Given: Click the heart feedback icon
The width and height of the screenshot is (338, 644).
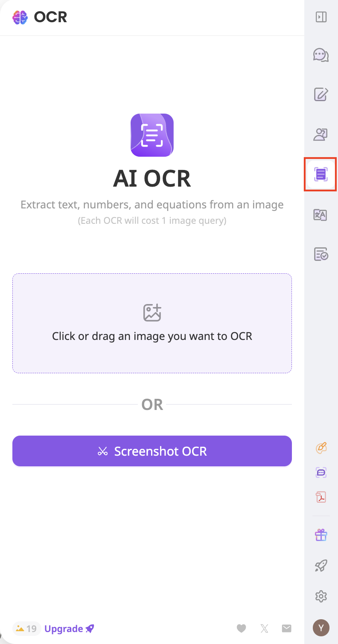Looking at the screenshot, I should [x=241, y=628].
